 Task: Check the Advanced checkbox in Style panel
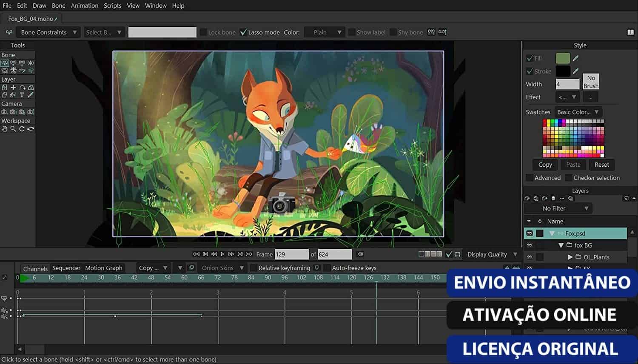[530, 178]
